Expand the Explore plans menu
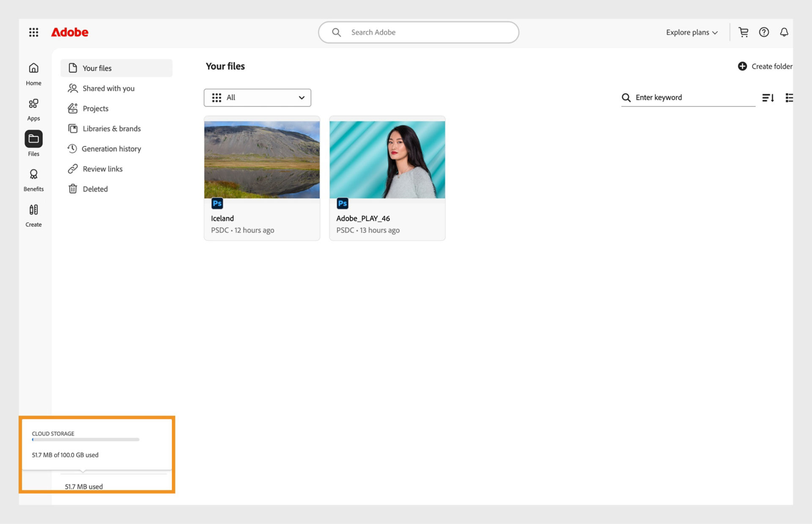The width and height of the screenshot is (812, 524). click(x=691, y=32)
